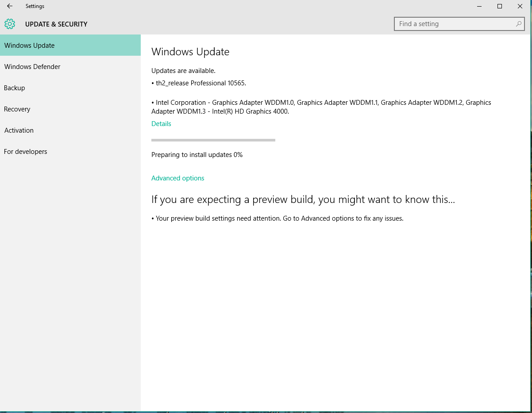Click the update install progress bar
The image size is (532, 413).
(213, 140)
